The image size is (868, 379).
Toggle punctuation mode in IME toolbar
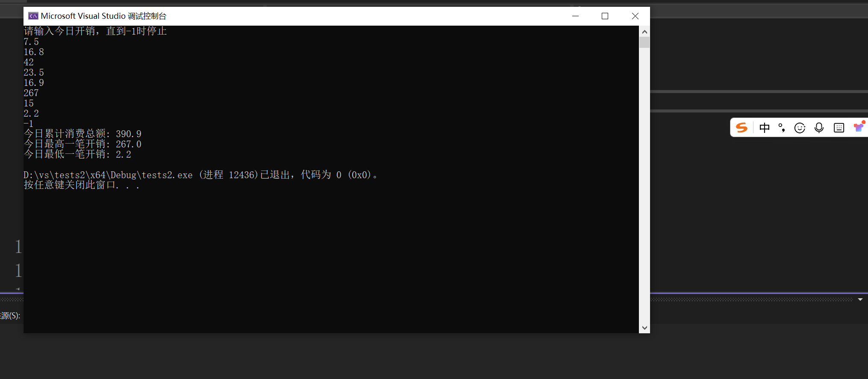point(782,128)
